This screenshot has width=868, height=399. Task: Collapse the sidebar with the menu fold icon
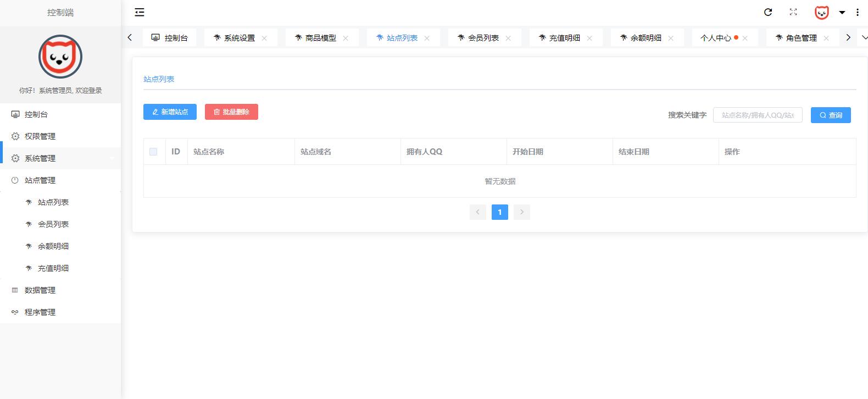[x=140, y=12]
